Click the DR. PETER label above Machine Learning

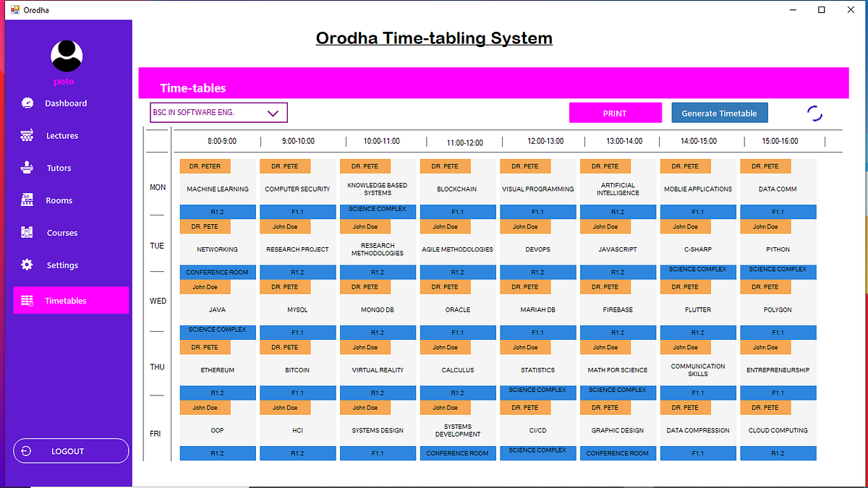click(205, 166)
